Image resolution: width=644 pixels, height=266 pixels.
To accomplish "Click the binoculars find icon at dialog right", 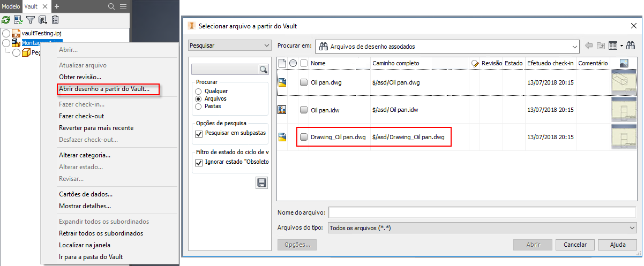I will 631,46.
